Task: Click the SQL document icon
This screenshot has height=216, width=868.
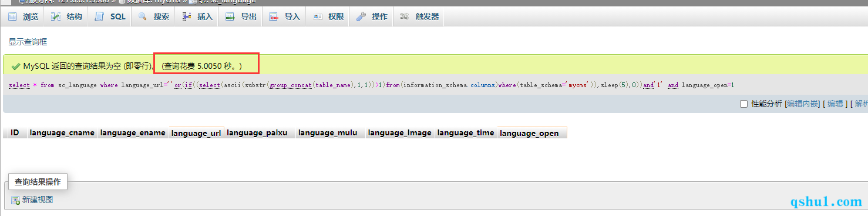Action: point(99,16)
